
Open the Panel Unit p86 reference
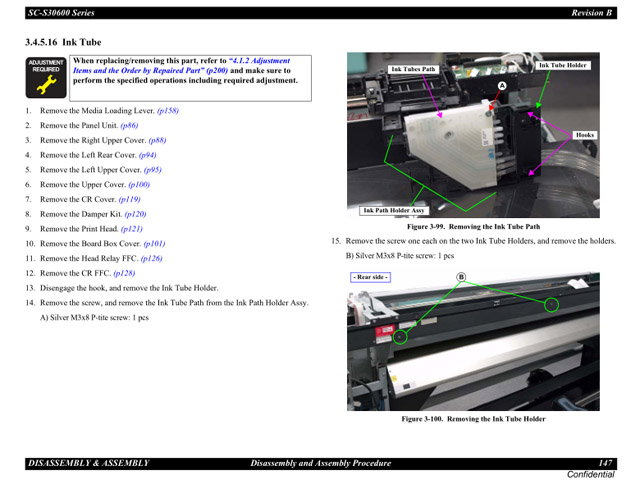pos(129,126)
